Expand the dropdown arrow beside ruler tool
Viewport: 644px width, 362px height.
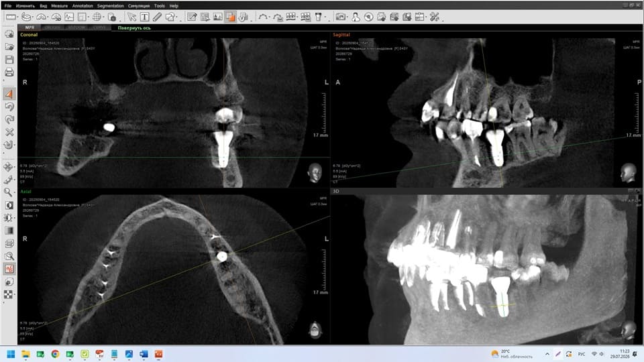(18, 18)
